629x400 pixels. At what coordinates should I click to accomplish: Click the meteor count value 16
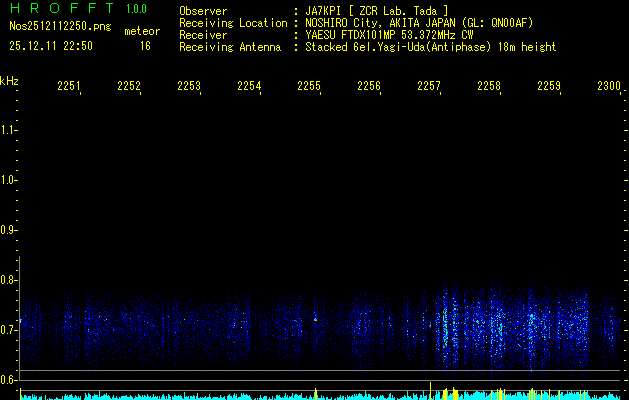point(145,46)
